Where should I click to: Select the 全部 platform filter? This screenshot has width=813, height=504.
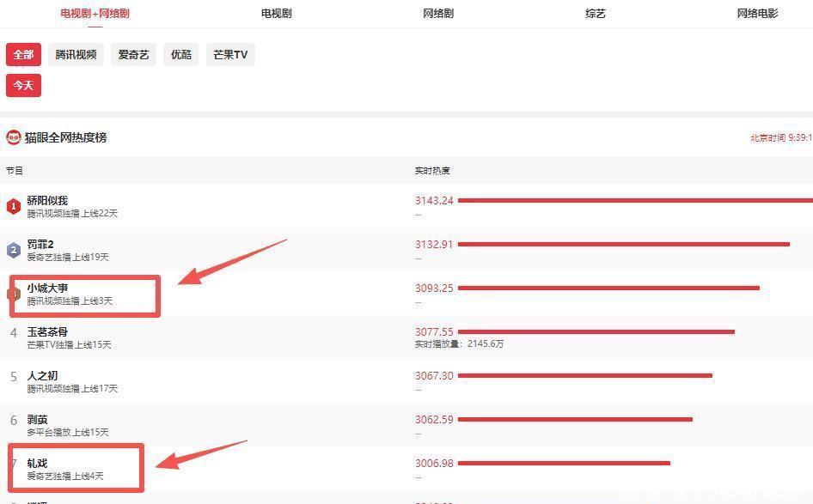coord(23,55)
